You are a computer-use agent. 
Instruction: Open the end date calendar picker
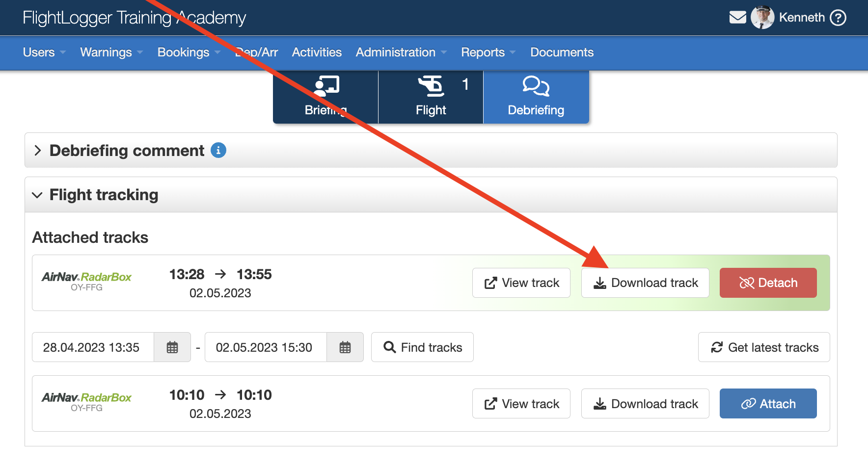pos(345,347)
